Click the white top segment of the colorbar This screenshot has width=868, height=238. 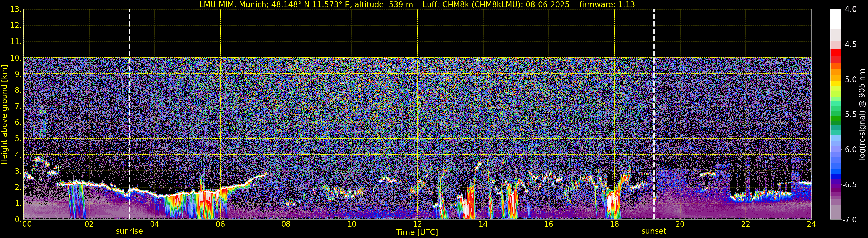click(836, 19)
